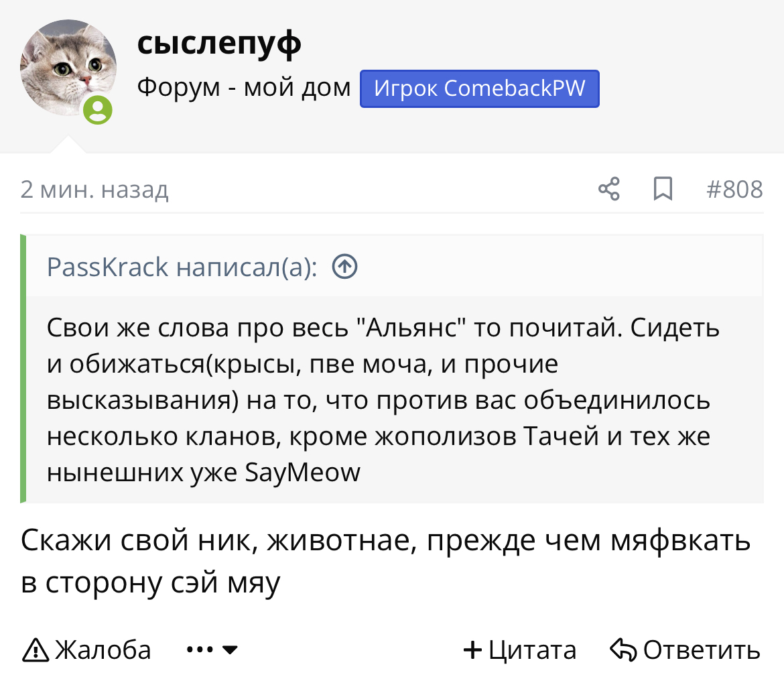
Task: Click the green online status badge
Action: click(99, 110)
